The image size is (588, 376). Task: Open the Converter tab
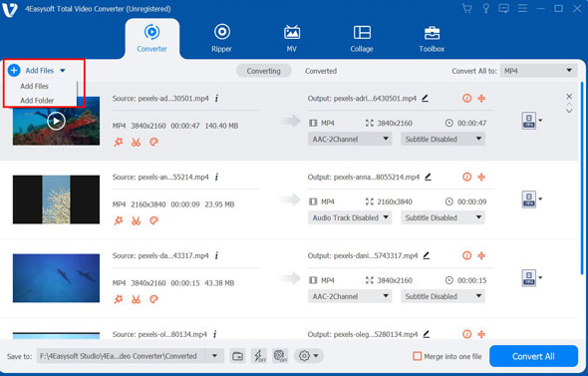pyautogui.click(x=151, y=39)
